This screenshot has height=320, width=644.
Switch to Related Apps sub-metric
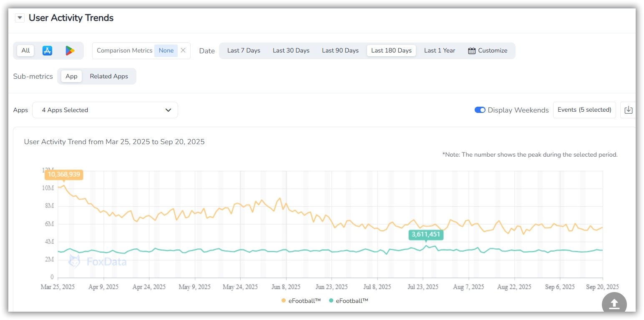pos(109,76)
